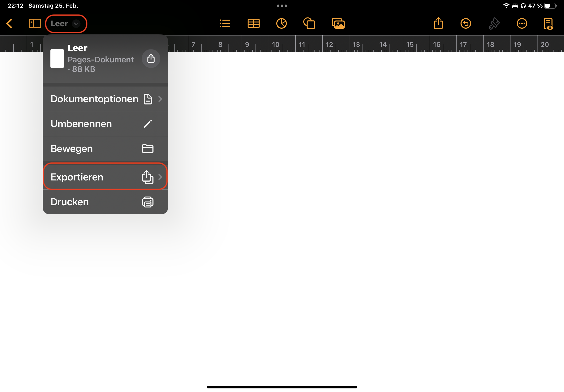Open the media/photo insert icon
Viewport: 564px width, 392px height.
pyautogui.click(x=338, y=24)
